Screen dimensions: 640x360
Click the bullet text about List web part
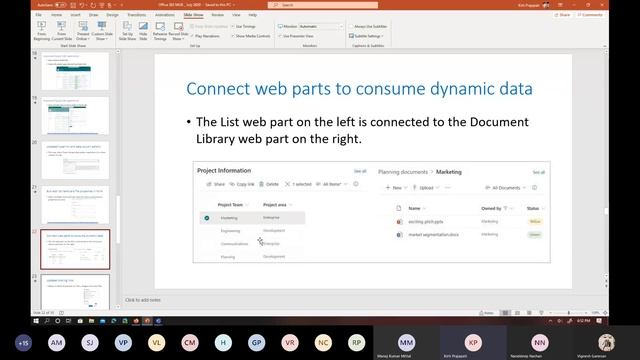(362, 130)
